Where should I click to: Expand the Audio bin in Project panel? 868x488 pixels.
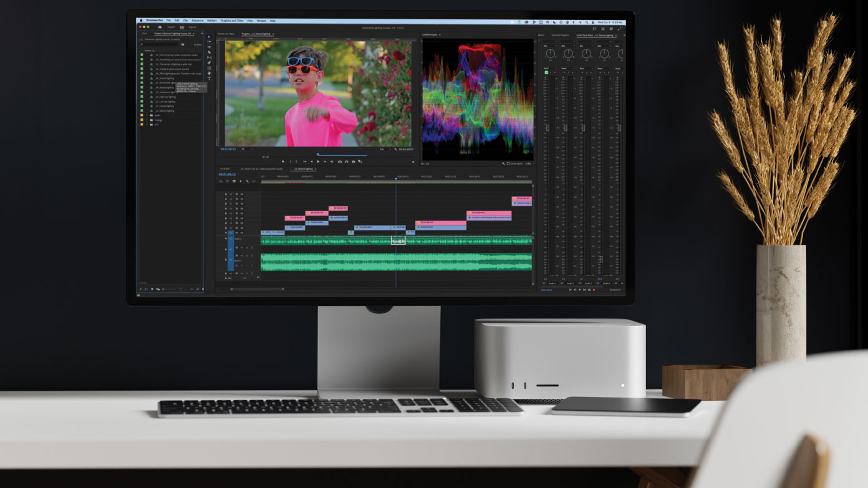(x=147, y=115)
